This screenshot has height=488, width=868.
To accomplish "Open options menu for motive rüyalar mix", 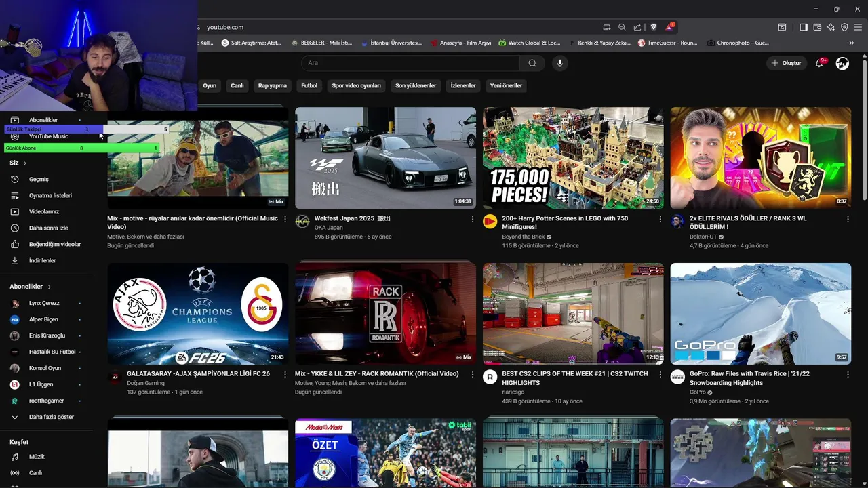I will pos(285,219).
